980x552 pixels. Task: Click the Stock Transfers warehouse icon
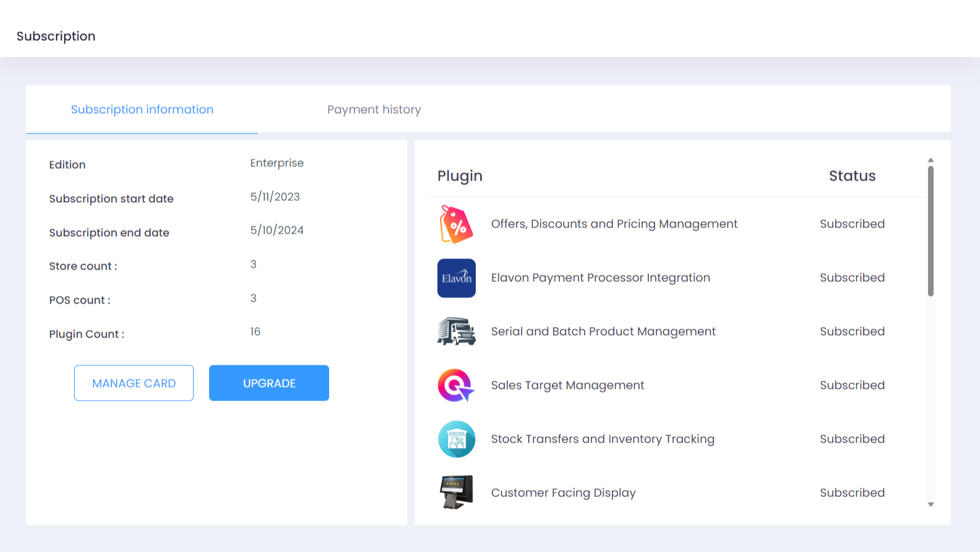click(x=456, y=439)
